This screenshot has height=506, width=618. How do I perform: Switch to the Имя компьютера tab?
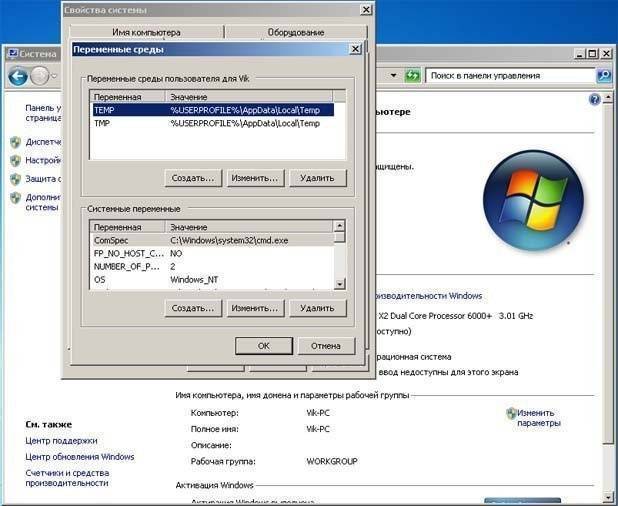pos(146,32)
